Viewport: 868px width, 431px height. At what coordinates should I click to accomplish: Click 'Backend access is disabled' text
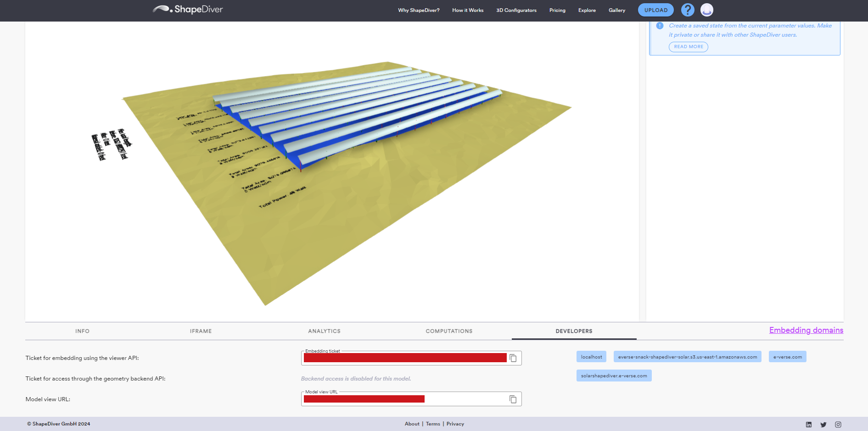tap(356, 379)
